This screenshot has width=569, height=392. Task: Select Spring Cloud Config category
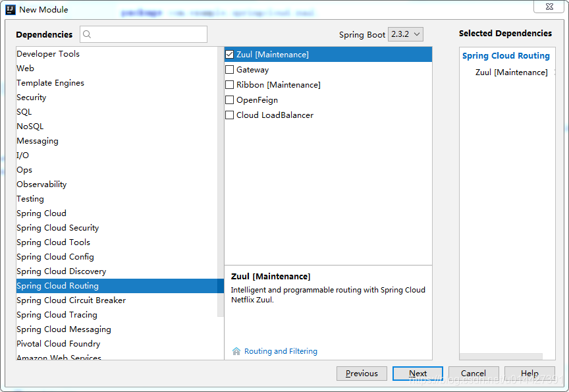click(117, 257)
